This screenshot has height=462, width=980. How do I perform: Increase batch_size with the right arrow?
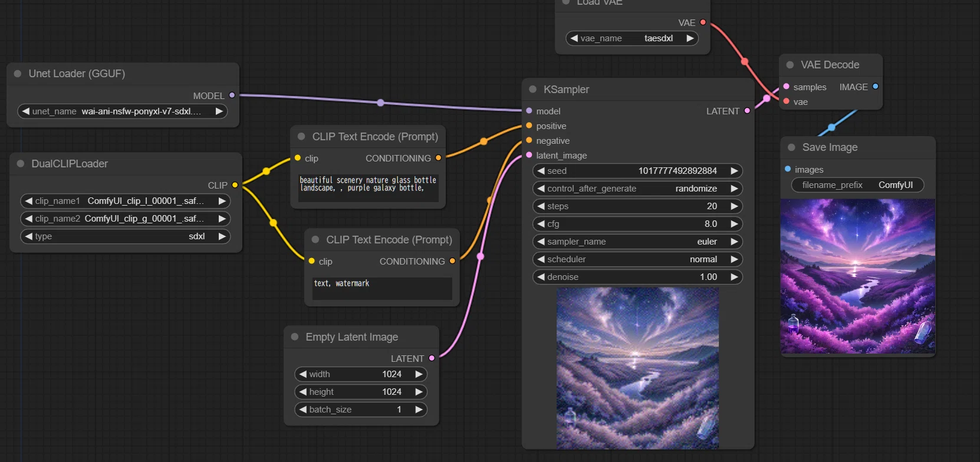point(419,410)
